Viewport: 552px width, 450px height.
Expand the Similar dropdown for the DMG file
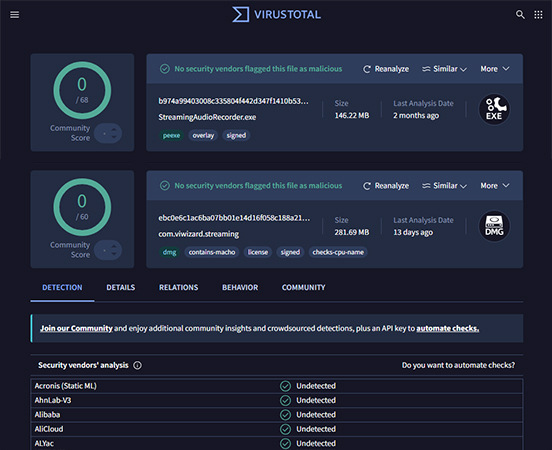(444, 186)
